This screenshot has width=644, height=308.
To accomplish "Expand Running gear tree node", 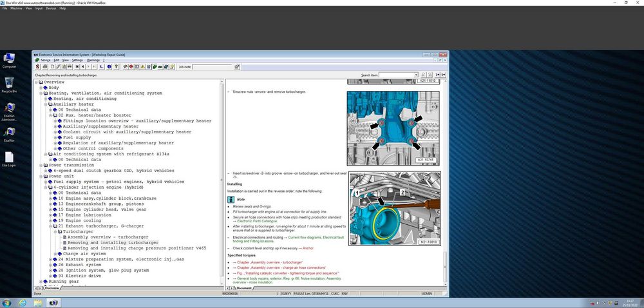I will tap(41, 282).
